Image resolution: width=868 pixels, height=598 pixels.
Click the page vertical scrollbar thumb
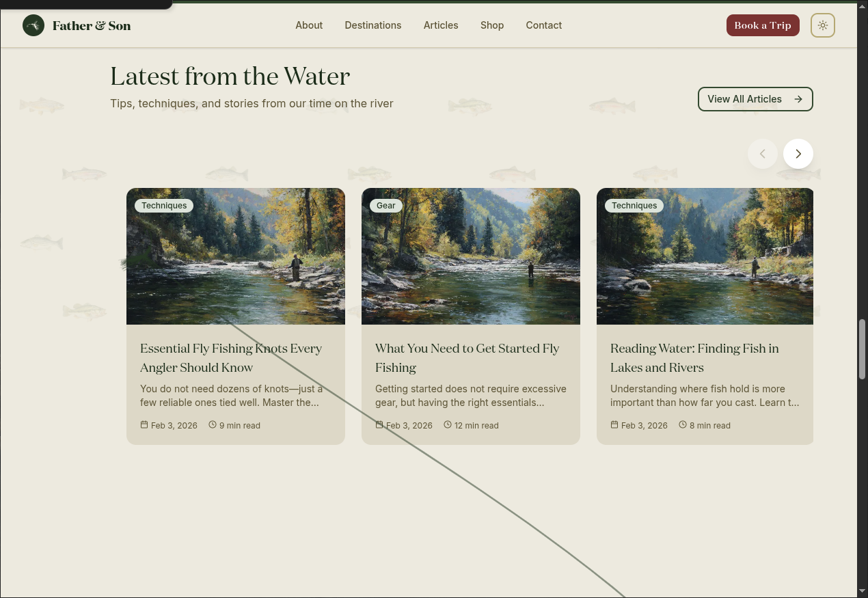click(x=863, y=349)
